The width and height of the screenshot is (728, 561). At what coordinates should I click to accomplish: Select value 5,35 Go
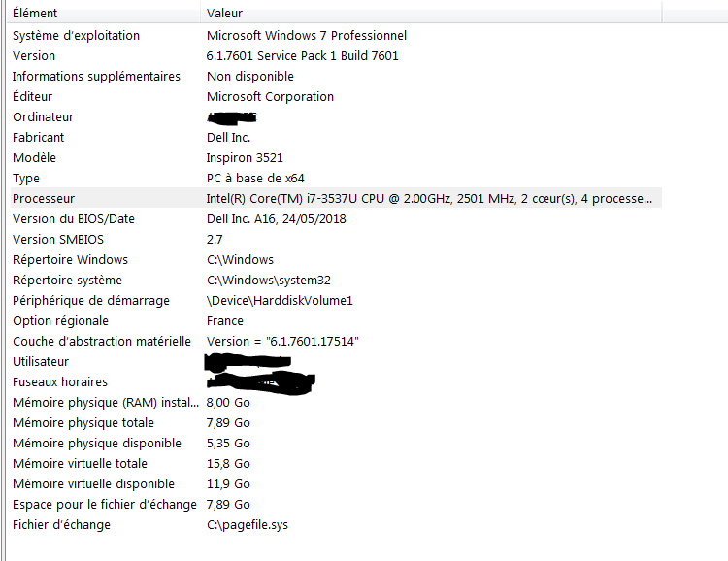228,444
